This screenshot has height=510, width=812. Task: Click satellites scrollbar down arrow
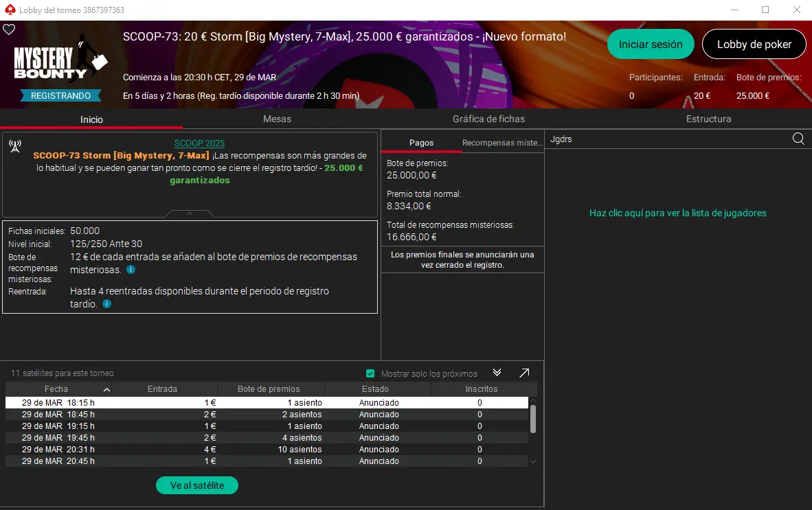point(533,461)
